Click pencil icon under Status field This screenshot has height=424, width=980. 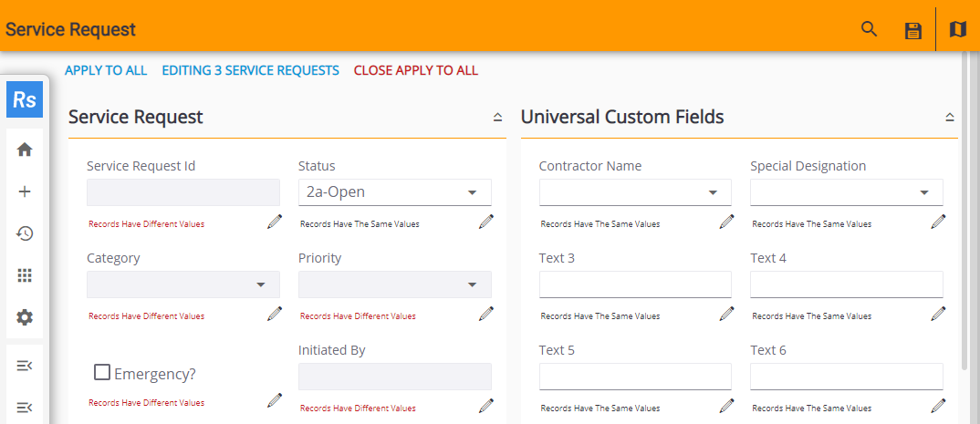click(x=486, y=222)
